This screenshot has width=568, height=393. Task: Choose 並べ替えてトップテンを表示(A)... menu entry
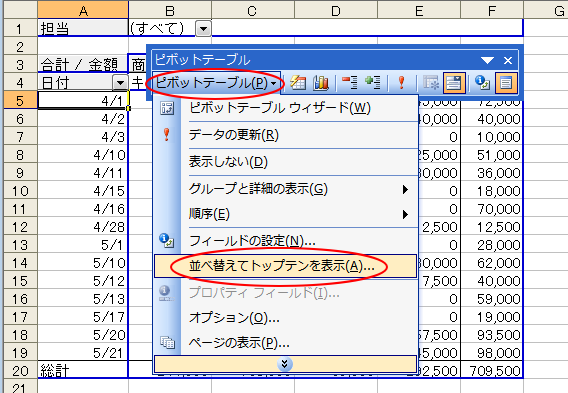click(x=285, y=266)
